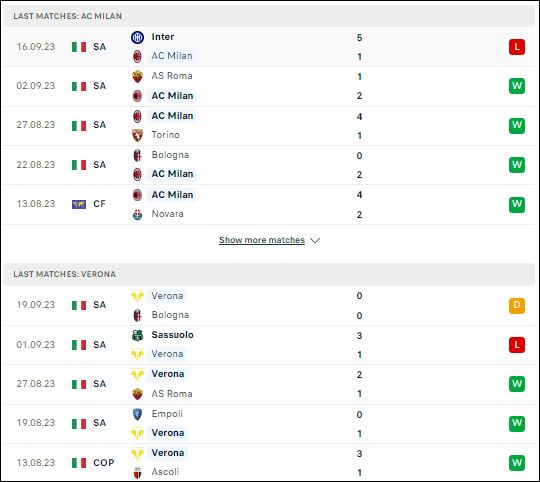Click the orange D badge for Verona vs Bologna

[517, 305]
